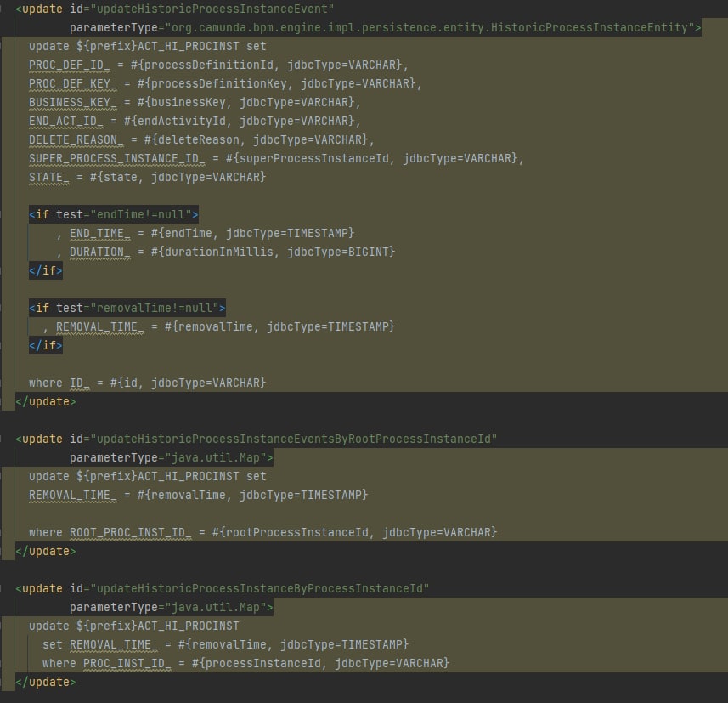Click the id "updateHistoricProcessInstanceByProcessInstanceId" value
The image size is (728, 703).
(260, 589)
